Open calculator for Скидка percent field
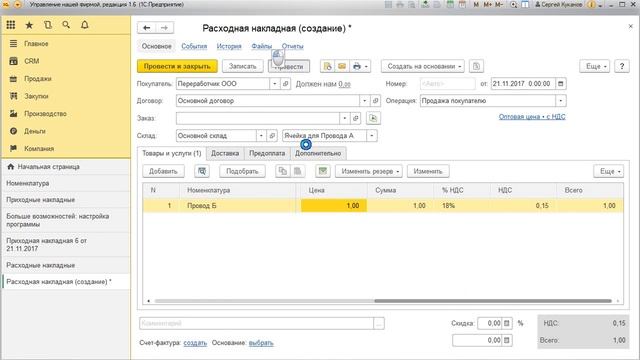 click(507, 323)
